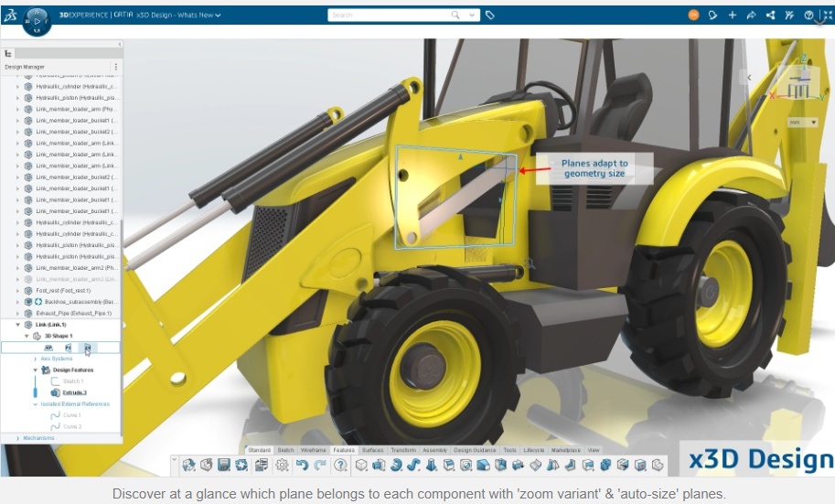The image size is (835, 504).
Task: Open the help question mark in top bar
Action: 808,15
